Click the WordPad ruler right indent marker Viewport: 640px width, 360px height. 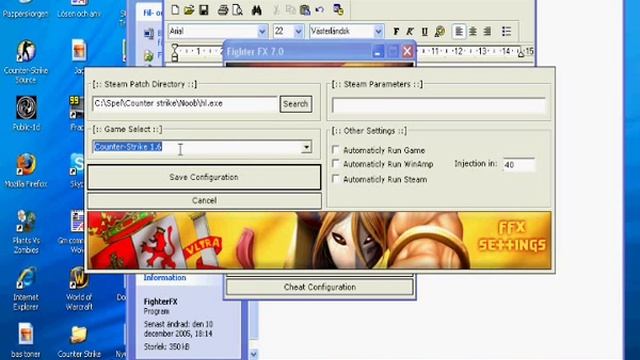[521, 53]
